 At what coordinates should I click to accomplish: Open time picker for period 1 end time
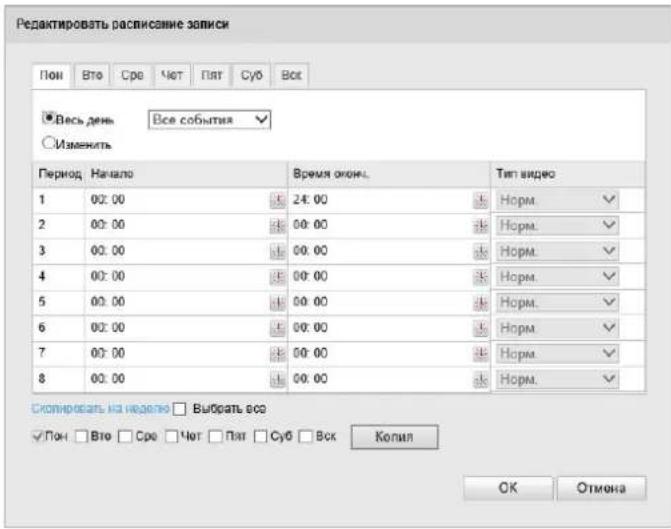[481, 200]
